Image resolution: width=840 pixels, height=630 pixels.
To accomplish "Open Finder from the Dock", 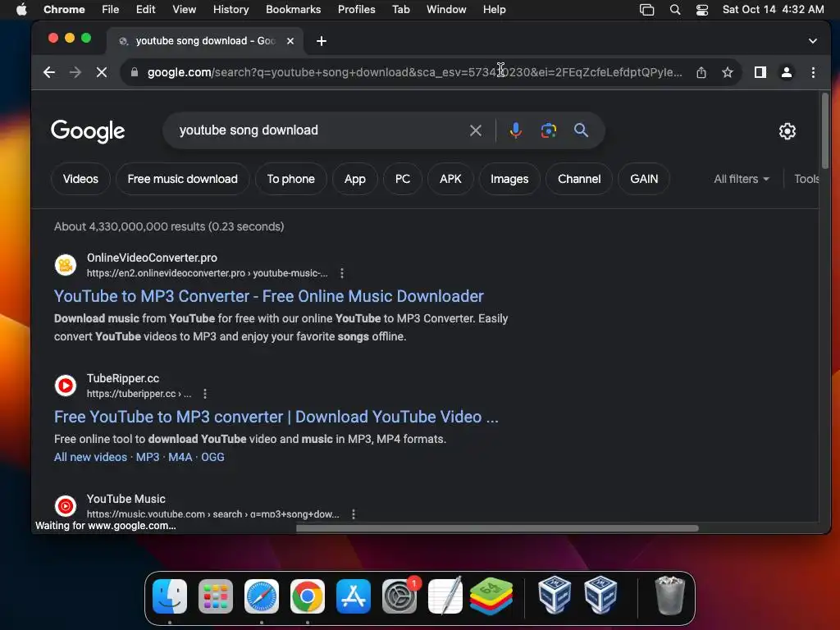I will [170, 596].
